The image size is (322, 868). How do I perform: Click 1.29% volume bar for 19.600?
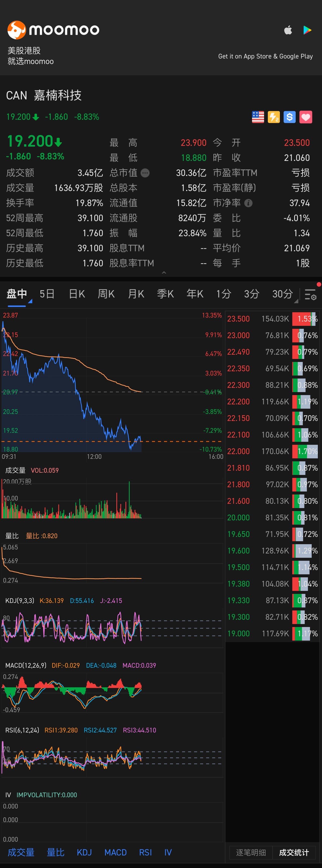click(305, 550)
